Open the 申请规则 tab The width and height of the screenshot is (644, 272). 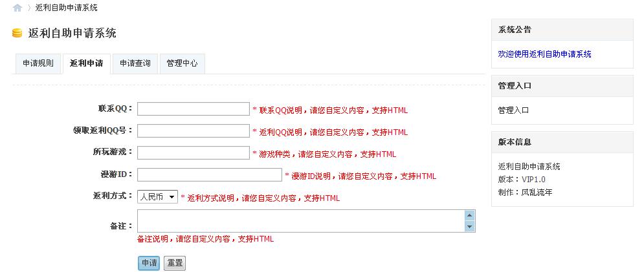coord(38,63)
